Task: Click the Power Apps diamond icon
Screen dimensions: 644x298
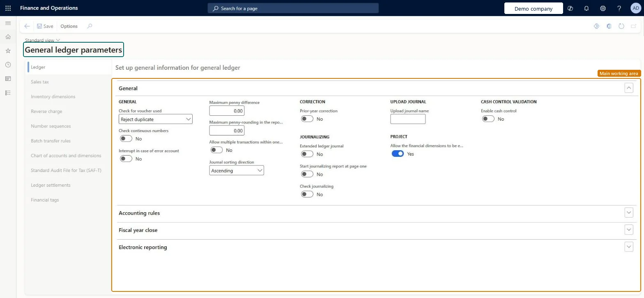Action: [597, 26]
